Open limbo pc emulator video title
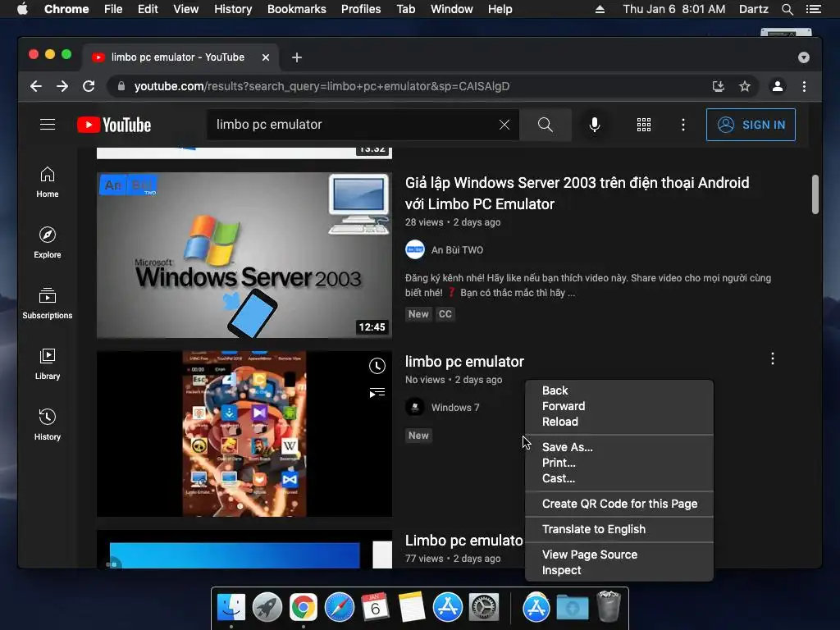The height and width of the screenshot is (630, 840). 464,362
